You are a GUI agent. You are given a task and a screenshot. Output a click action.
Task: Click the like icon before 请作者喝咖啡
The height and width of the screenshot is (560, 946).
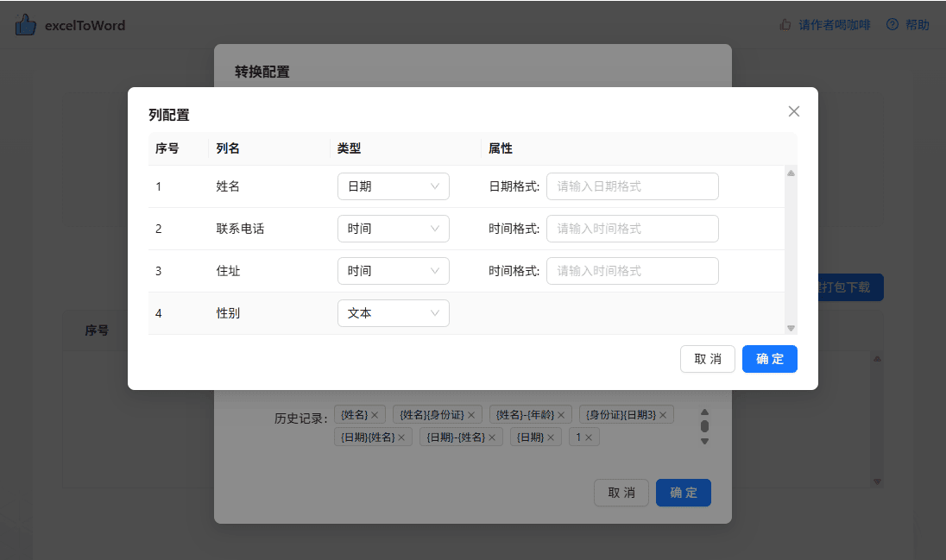784,25
